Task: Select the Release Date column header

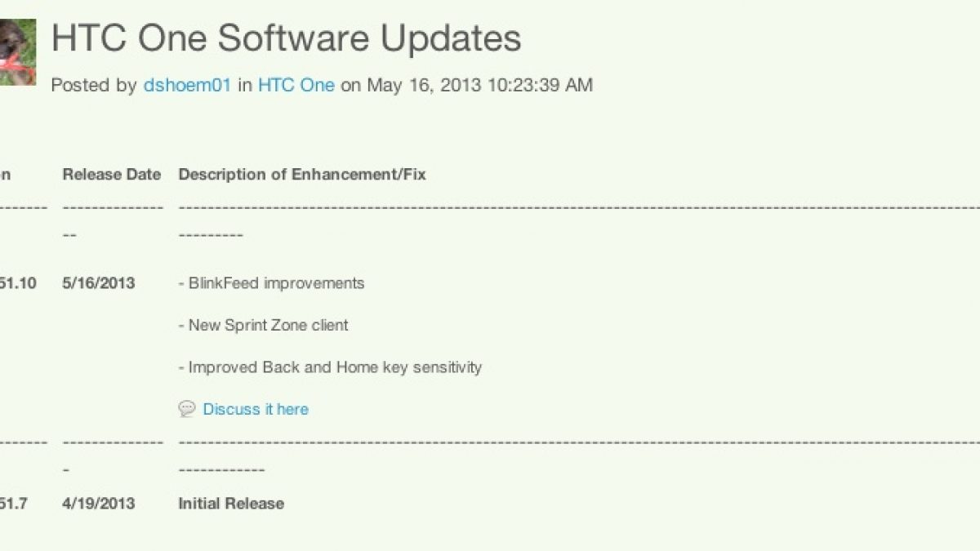Action: click(x=112, y=174)
